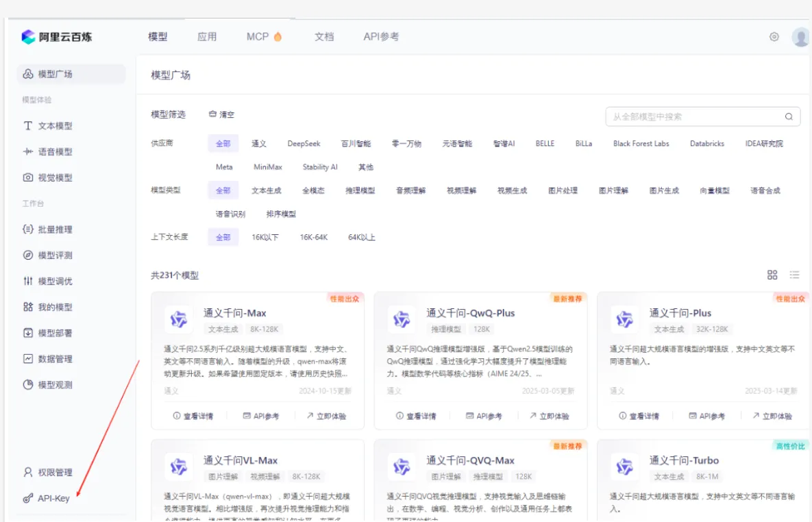This screenshot has width=812, height=522.
Task: Clear filters with the 清空 button
Action: [221, 114]
